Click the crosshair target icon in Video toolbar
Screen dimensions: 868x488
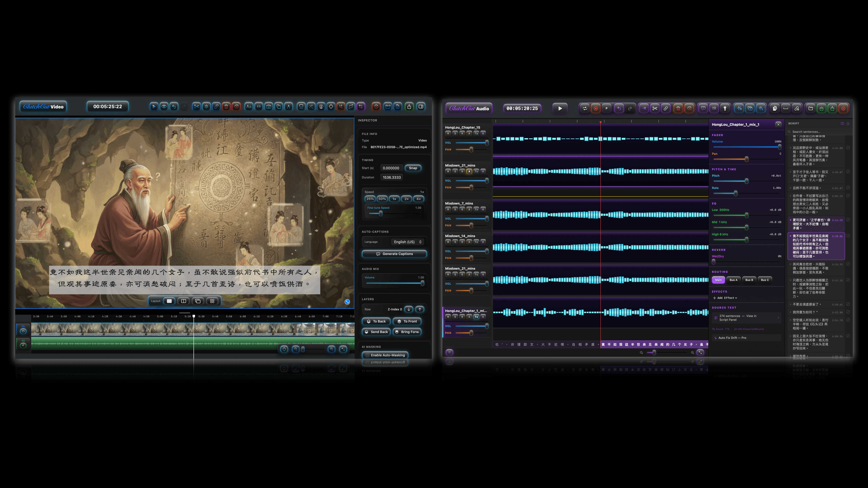331,107
